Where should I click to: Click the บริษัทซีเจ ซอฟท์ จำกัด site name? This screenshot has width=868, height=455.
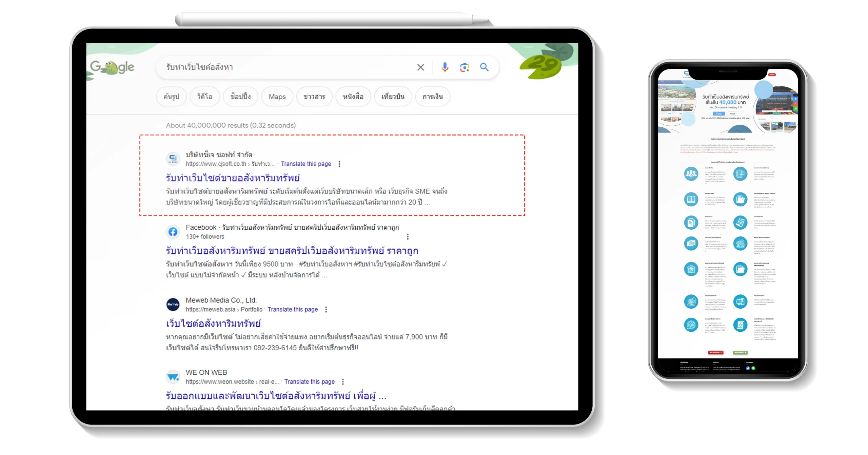coord(219,154)
